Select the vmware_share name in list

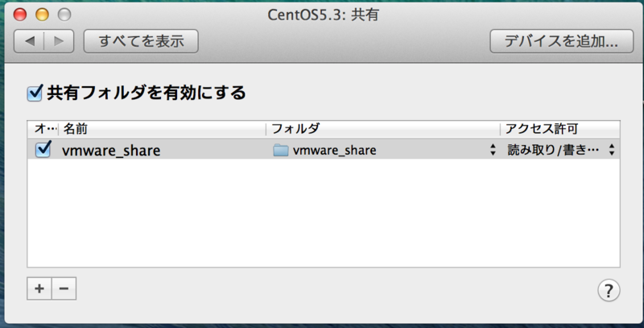click(111, 151)
